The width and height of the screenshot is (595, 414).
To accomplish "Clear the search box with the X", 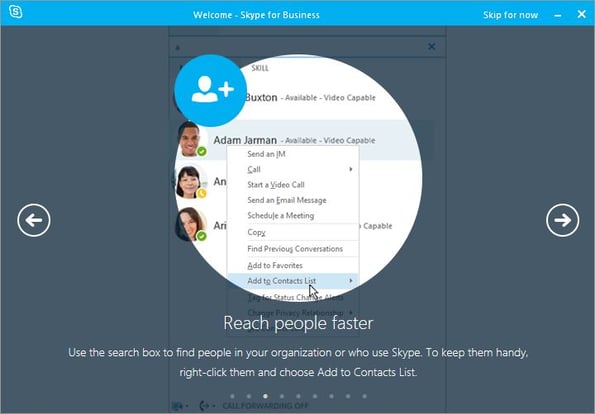I will pyautogui.click(x=431, y=47).
